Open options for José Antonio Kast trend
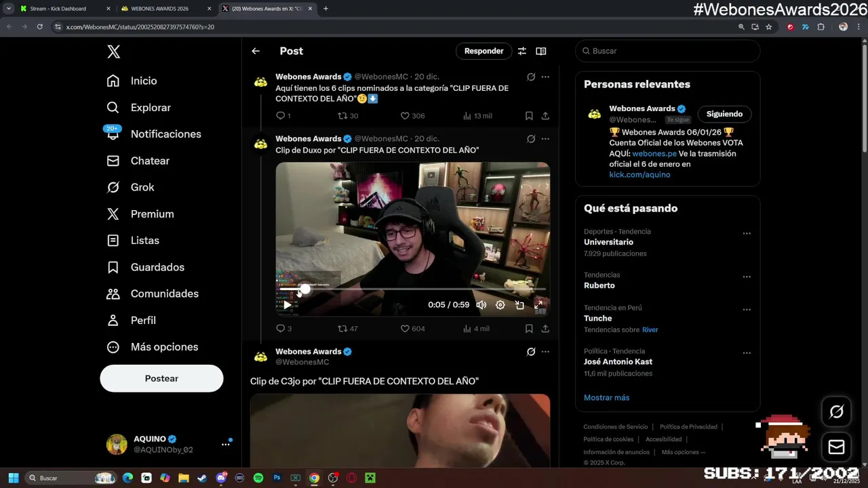 tap(747, 352)
